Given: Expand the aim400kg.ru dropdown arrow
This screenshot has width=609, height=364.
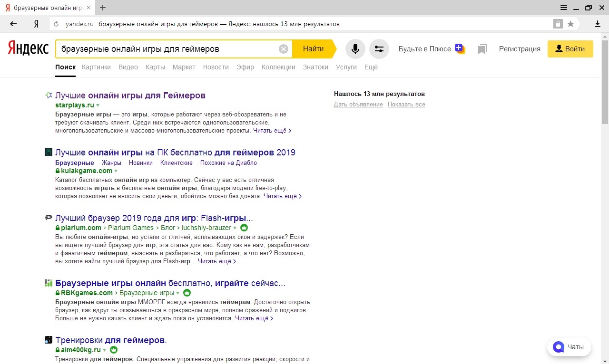Looking at the screenshot, I should [x=105, y=350].
